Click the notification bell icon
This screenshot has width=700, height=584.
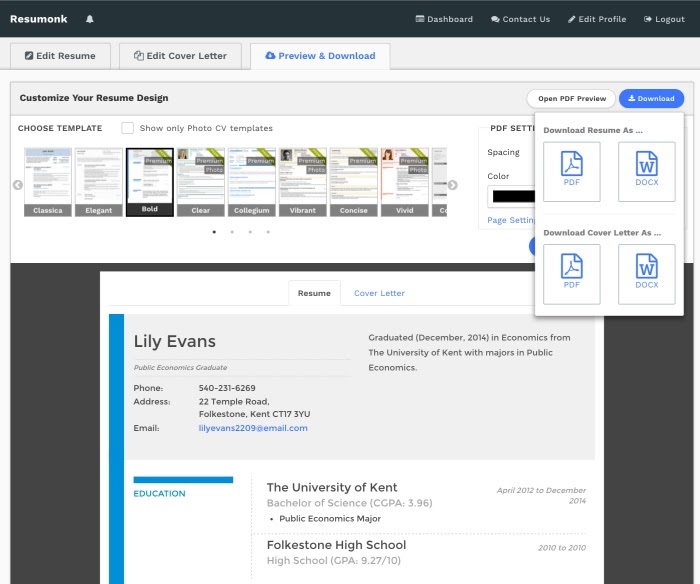click(x=90, y=19)
